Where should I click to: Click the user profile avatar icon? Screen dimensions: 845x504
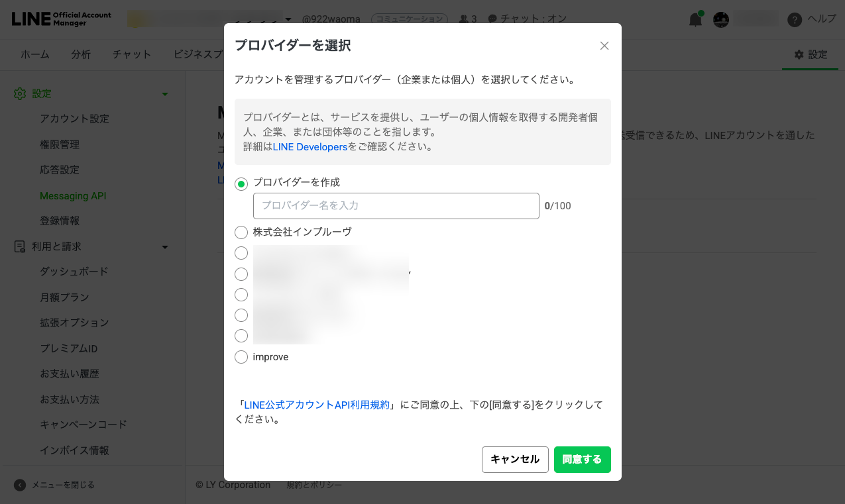point(721,20)
